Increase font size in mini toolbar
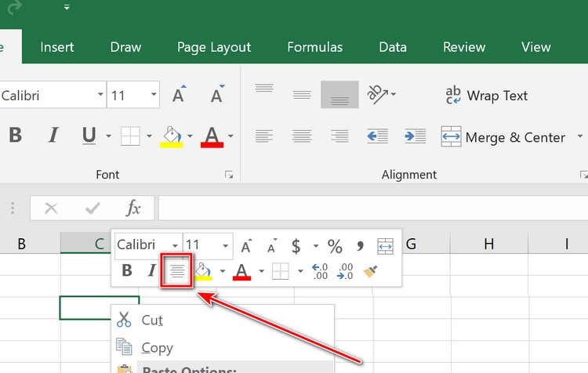This screenshot has height=373, width=588. point(246,245)
